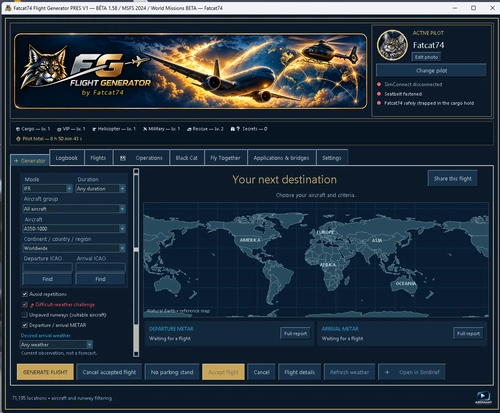500x413 pixels.
Task: Click the app icon in the title bar
Action: 8,8
